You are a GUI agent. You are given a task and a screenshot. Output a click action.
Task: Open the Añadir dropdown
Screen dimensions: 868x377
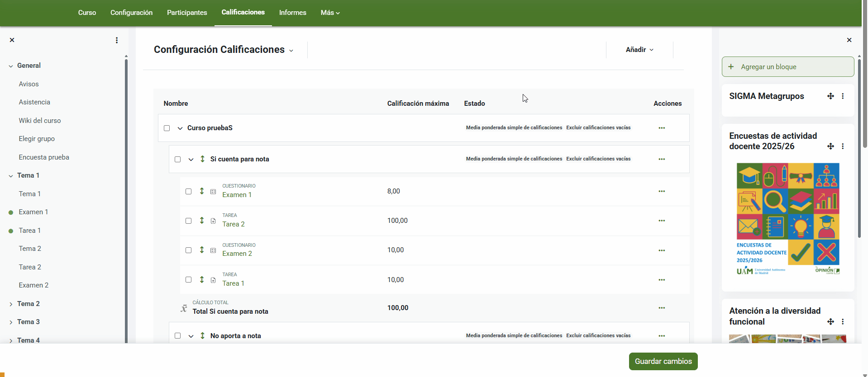pyautogui.click(x=639, y=50)
